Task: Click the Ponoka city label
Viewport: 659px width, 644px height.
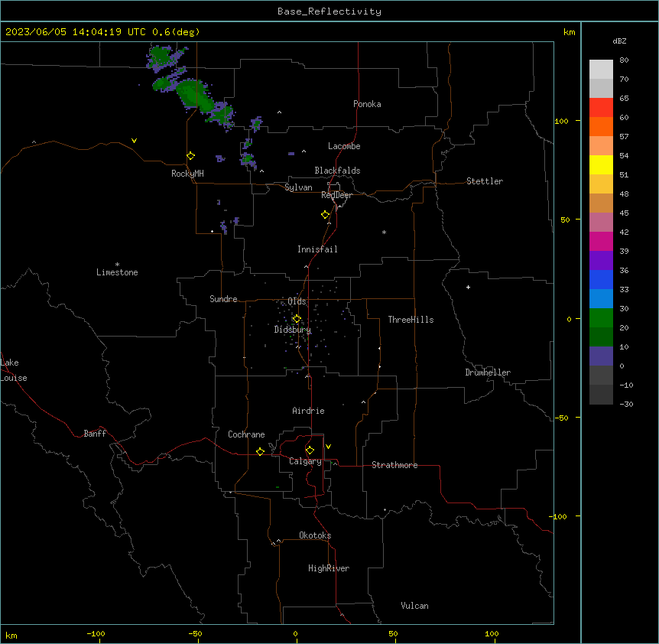Action: tap(367, 104)
